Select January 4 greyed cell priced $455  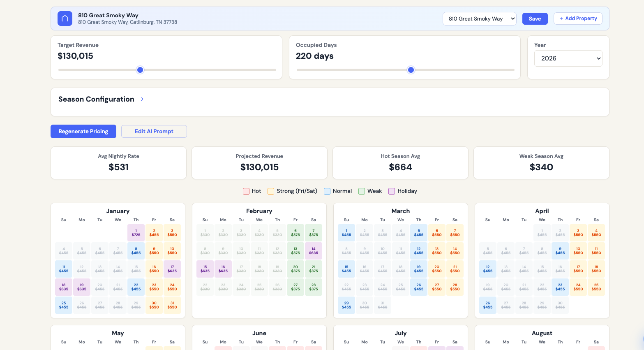(x=64, y=251)
